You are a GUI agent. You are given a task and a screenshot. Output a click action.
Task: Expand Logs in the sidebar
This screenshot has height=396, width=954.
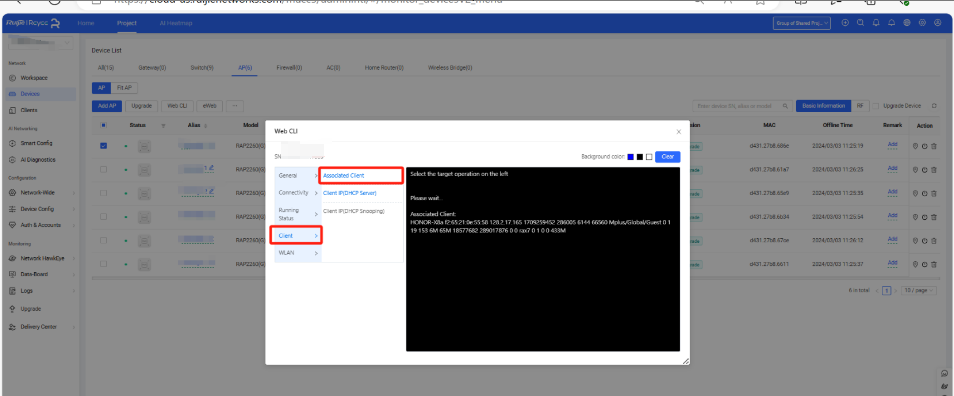click(41, 291)
